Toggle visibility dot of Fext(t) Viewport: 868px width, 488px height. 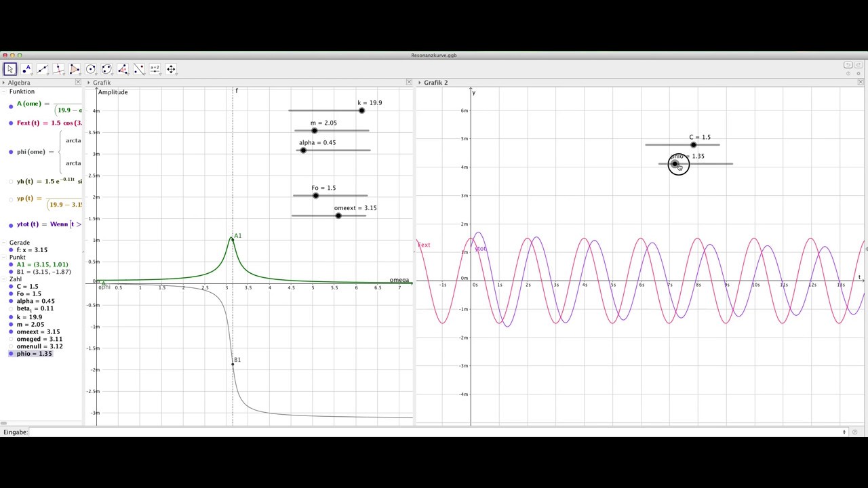pos(11,123)
